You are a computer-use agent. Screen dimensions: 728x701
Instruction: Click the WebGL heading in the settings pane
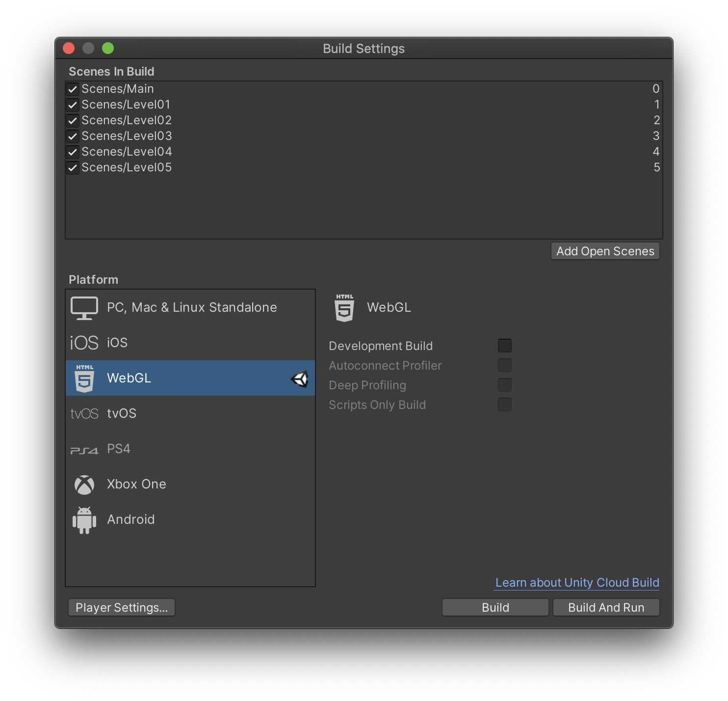(x=389, y=307)
